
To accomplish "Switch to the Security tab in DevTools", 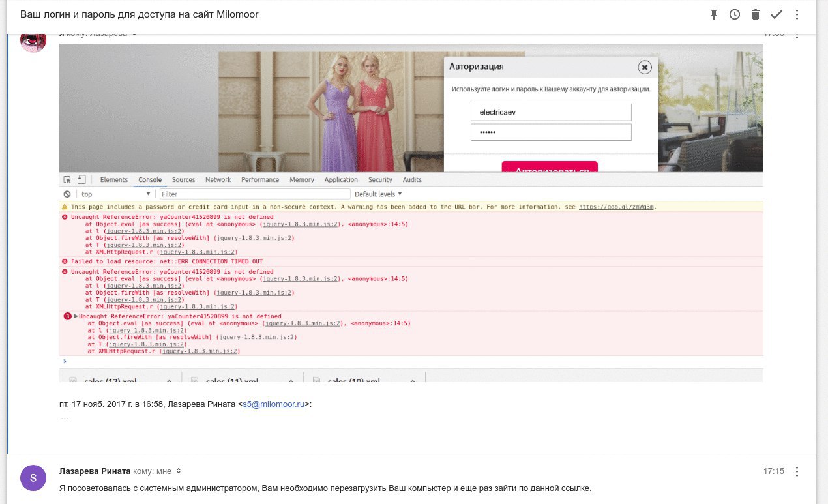I will pyautogui.click(x=380, y=180).
